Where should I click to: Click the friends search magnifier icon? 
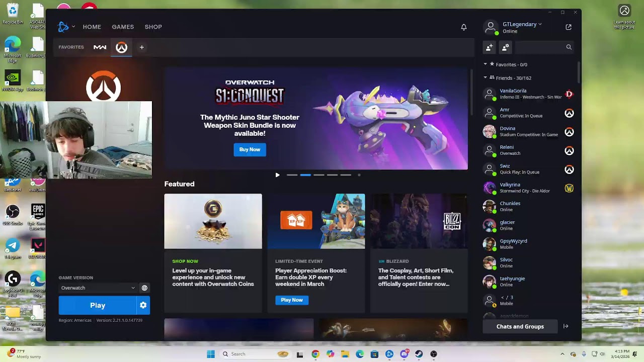(x=569, y=47)
